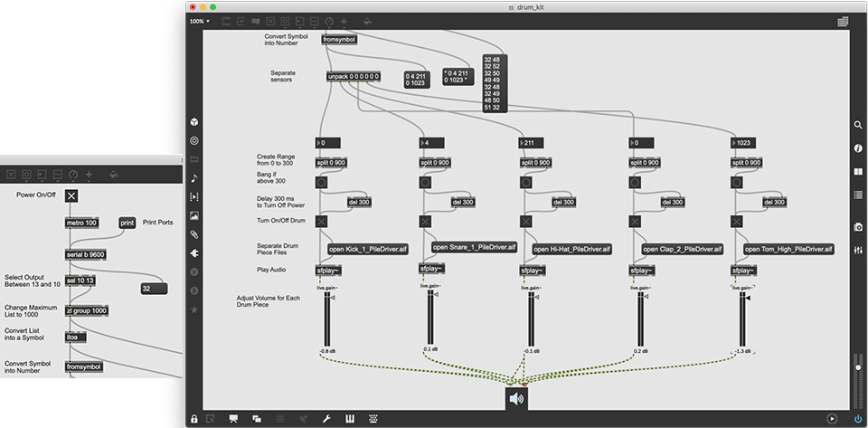The width and height of the screenshot is (868, 428).
Task: Add a message box from drum_kit toolbar
Action: [x=241, y=22]
